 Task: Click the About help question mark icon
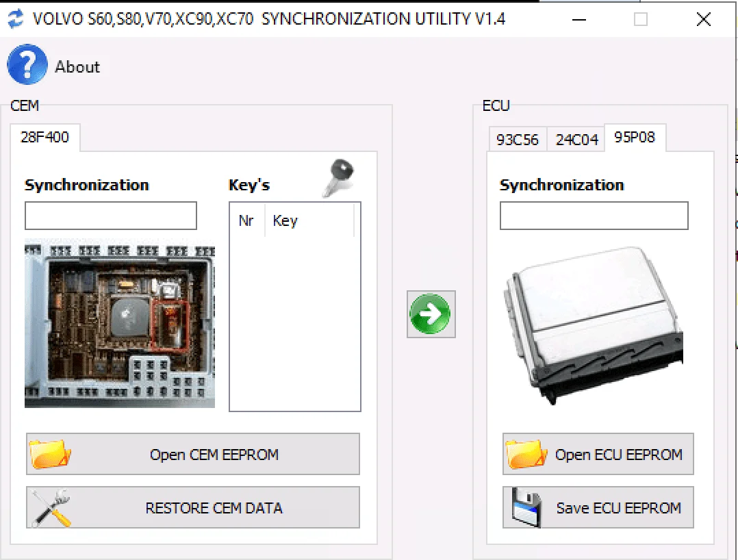[x=26, y=64]
